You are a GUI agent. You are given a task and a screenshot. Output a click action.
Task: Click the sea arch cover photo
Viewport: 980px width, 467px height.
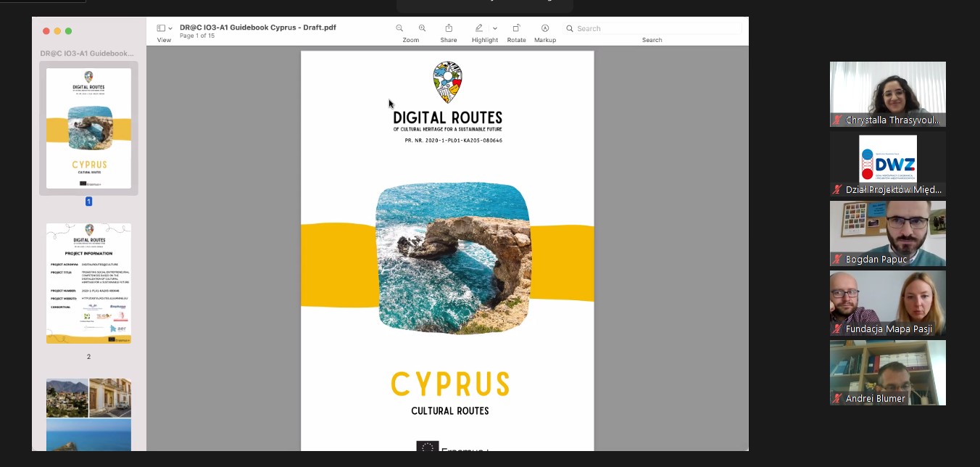[453, 258]
